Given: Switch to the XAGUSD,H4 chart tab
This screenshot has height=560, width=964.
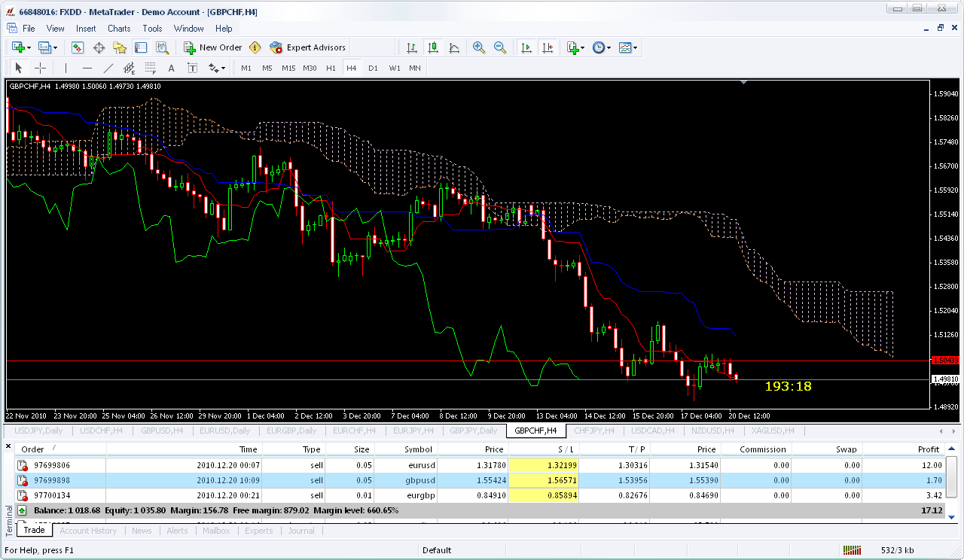Looking at the screenshot, I should click(x=773, y=431).
